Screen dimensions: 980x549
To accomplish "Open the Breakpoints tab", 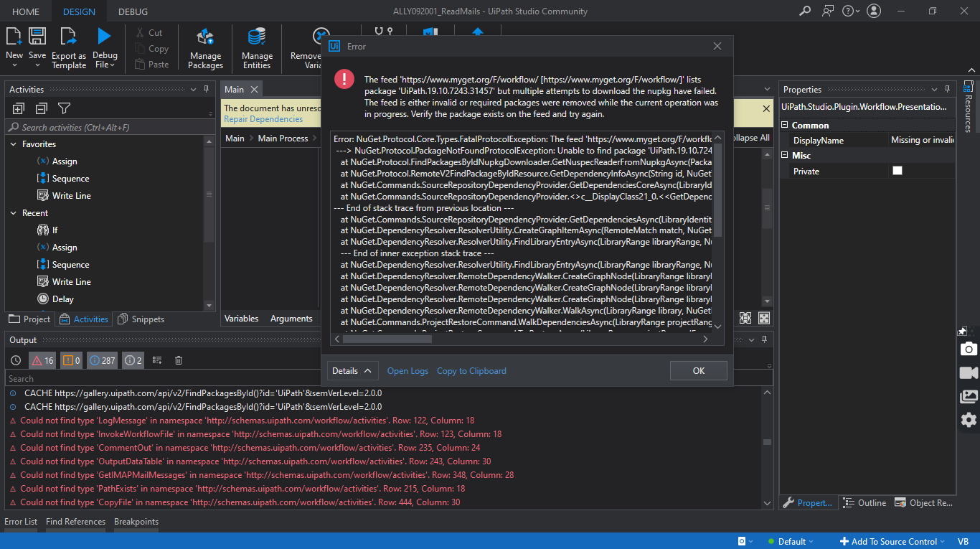I will (x=136, y=522).
